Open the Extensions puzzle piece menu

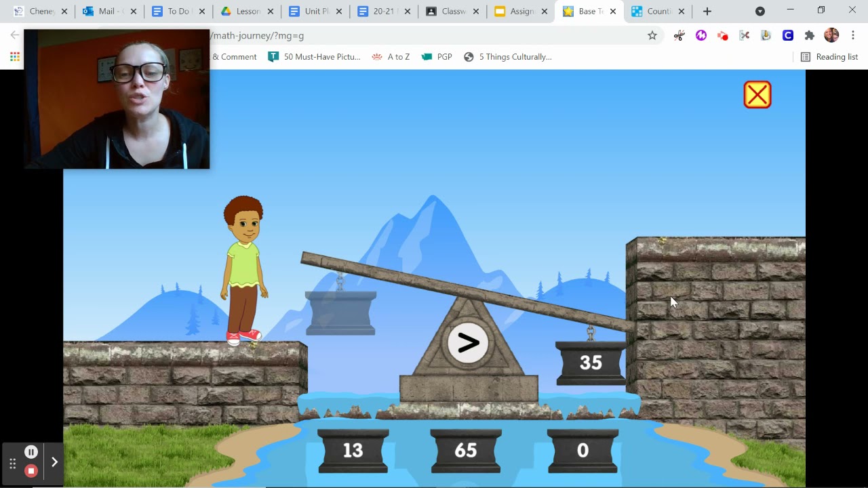(810, 35)
